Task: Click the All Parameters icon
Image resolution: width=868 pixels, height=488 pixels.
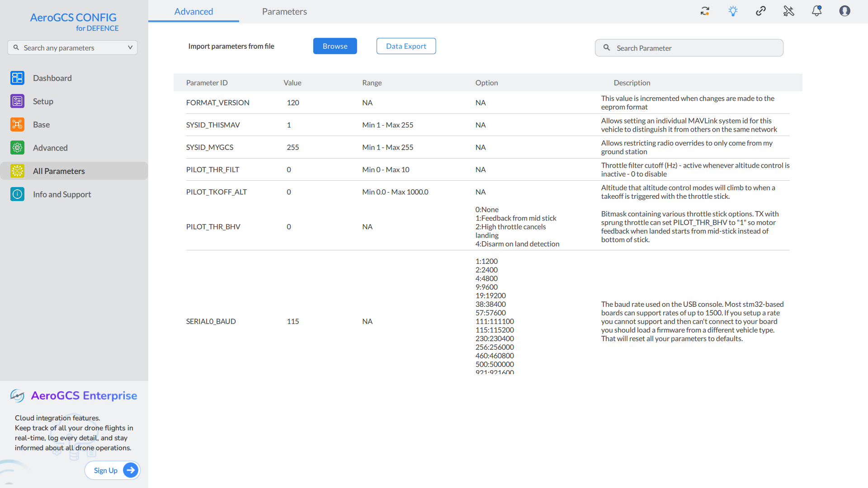Action: click(x=17, y=171)
